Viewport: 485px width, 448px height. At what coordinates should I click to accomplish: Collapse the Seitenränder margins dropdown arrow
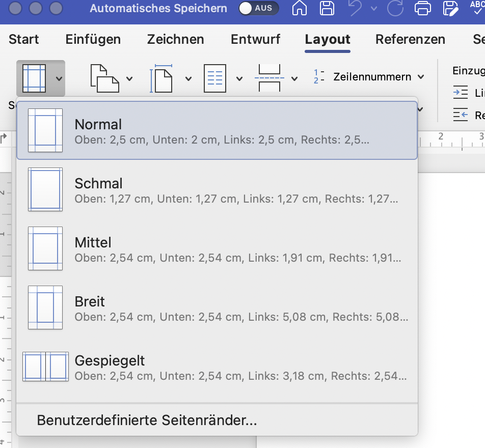(x=59, y=78)
